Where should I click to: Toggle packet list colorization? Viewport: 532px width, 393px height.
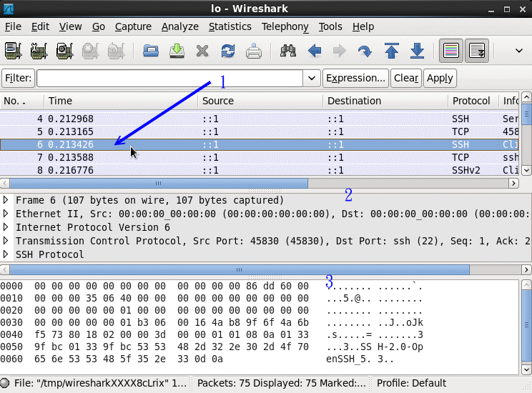[450, 51]
